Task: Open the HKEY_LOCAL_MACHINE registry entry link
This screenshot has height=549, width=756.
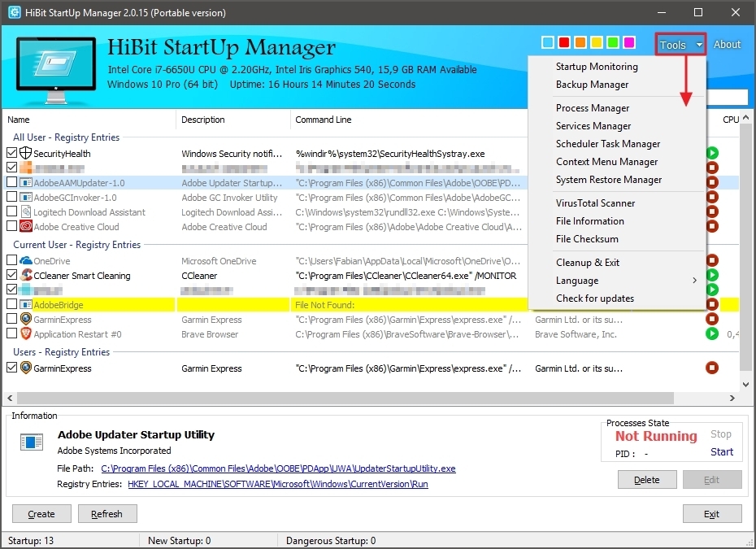Action: tap(278, 484)
